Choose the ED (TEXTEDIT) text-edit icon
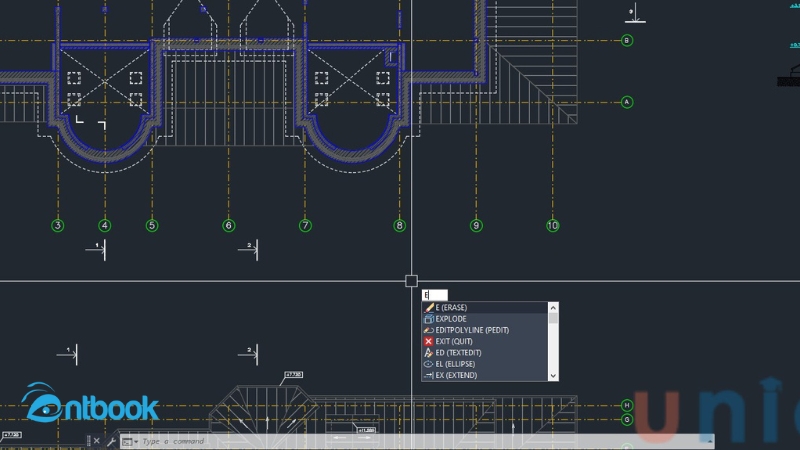Screen dimensions: 800x450 point(429,353)
